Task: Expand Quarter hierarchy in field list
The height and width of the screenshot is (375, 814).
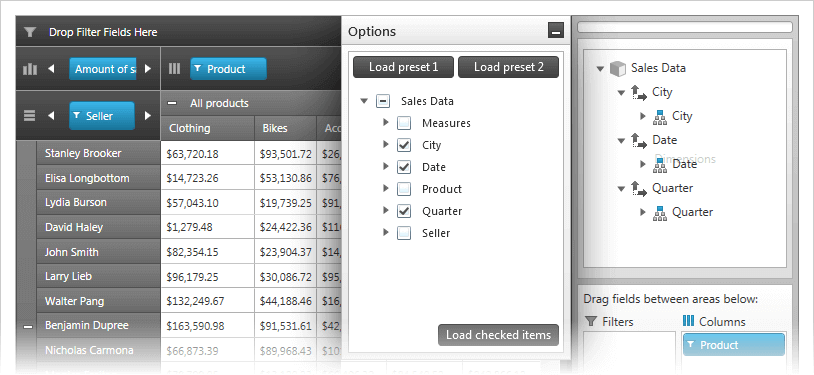Action: 643,212
